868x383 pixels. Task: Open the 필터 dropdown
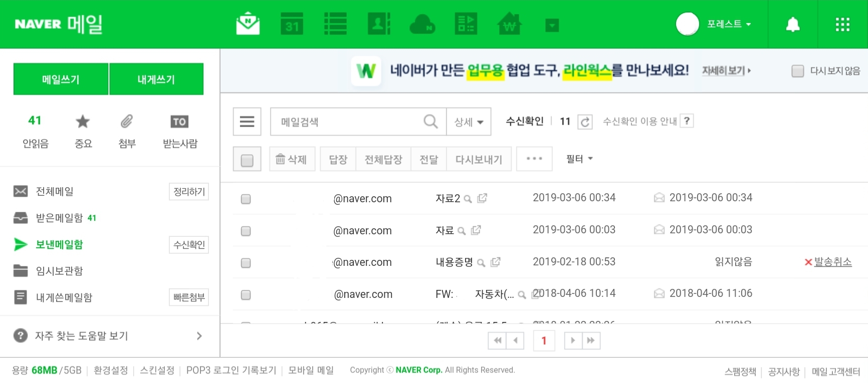tap(580, 159)
